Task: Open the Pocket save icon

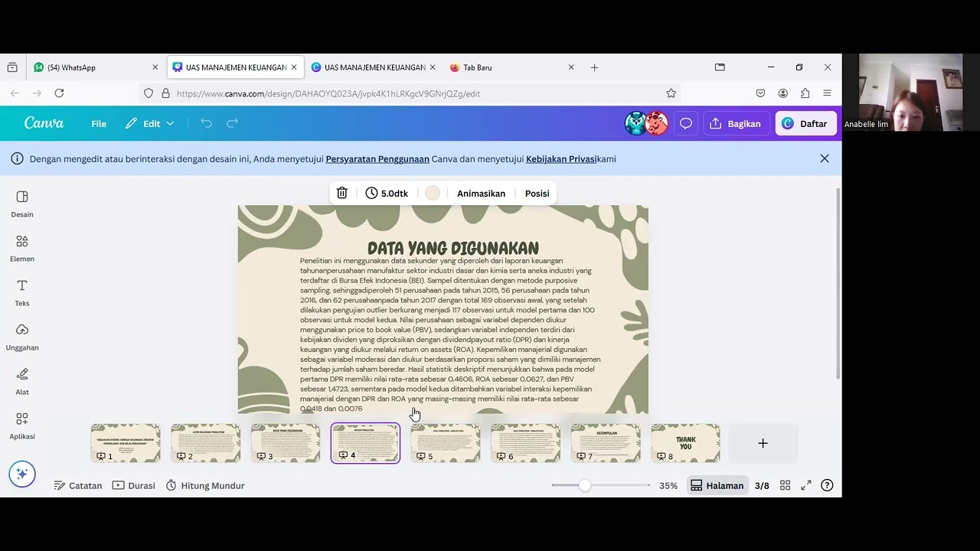Action: pyautogui.click(x=760, y=93)
